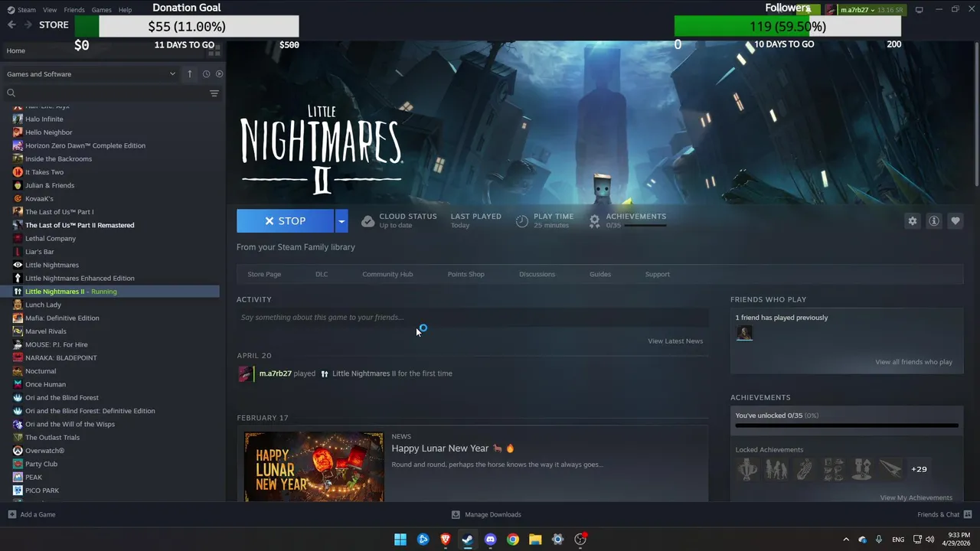
Task: Click the PEAK game icon
Action: coord(18,478)
